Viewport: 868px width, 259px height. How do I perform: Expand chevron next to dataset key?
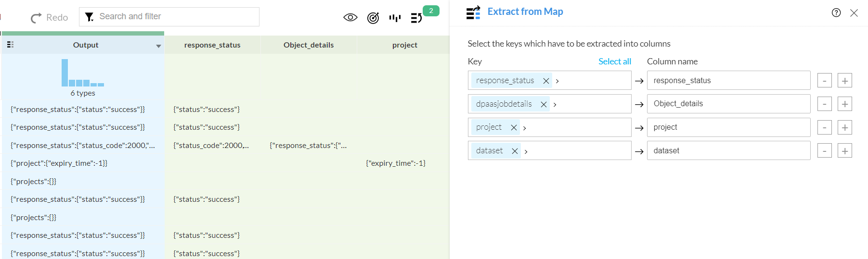coord(526,151)
